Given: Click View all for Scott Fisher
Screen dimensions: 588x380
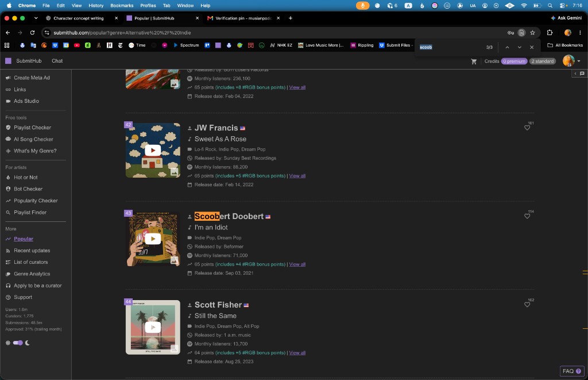Looking at the screenshot, I should [297, 352].
